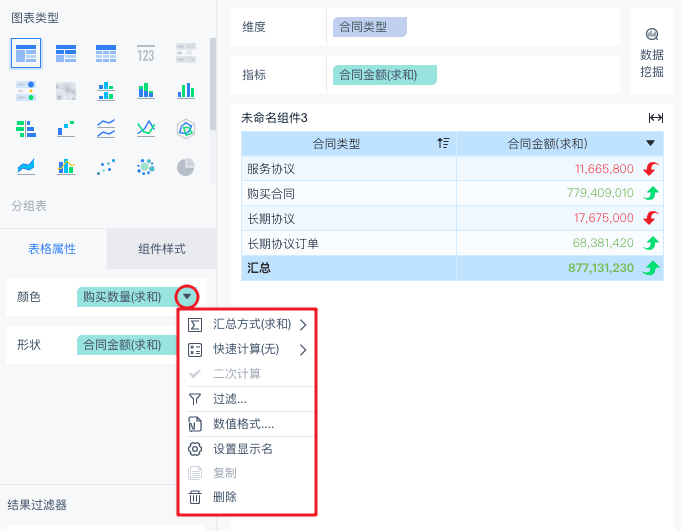Click the 68,381,420 value cell
This screenshot has width=681, height=531.
pos(560,243)
